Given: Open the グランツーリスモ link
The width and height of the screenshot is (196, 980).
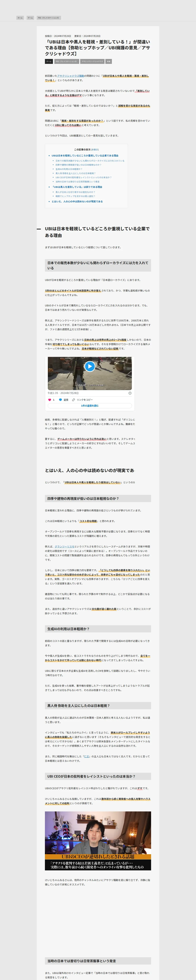Looking at the screenshot, I should pos(65,546).
